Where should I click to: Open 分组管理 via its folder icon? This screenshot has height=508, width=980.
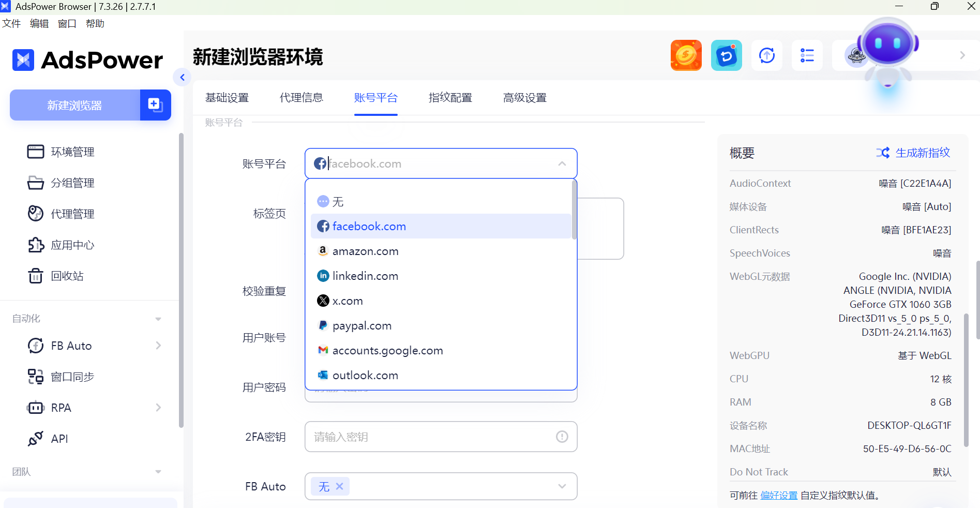[36, 183]
